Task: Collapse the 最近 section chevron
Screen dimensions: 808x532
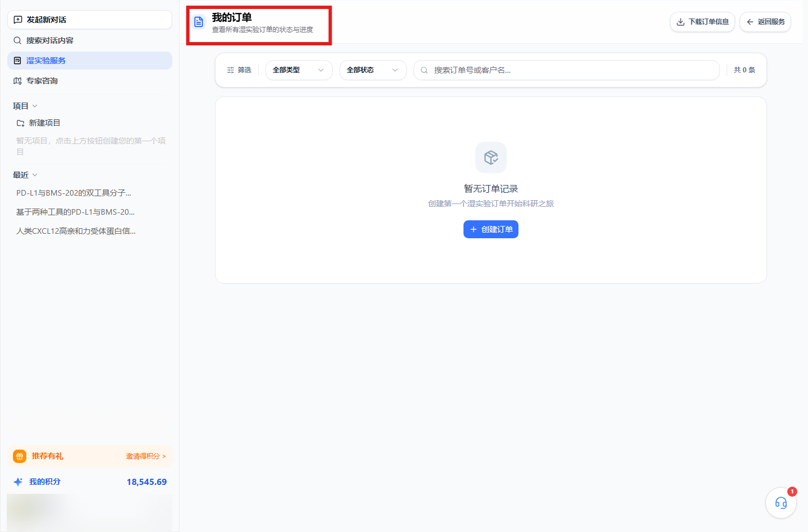Action: click(35, 175)
